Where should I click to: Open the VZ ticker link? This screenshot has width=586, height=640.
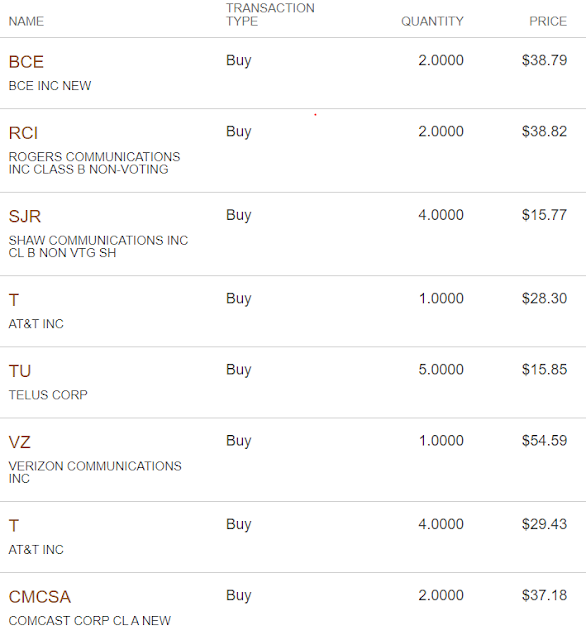pyautogui.click(x=20, y=442)
